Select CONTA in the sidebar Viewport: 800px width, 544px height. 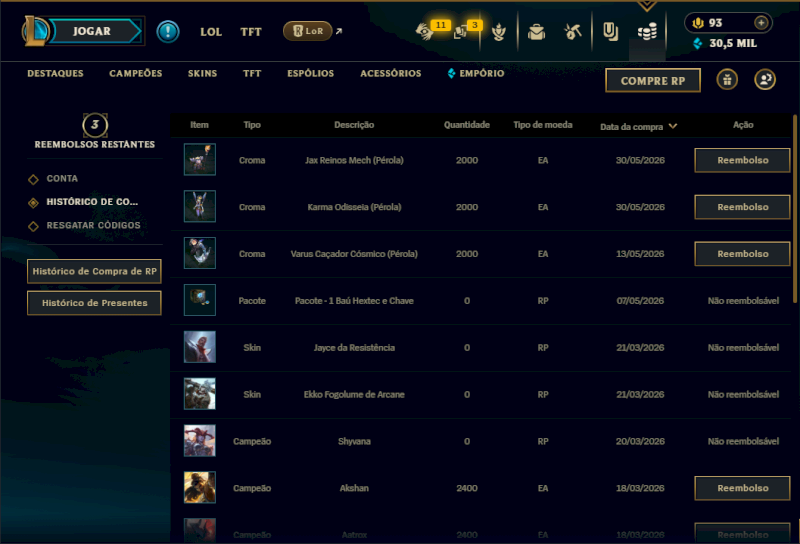[62, 179]
